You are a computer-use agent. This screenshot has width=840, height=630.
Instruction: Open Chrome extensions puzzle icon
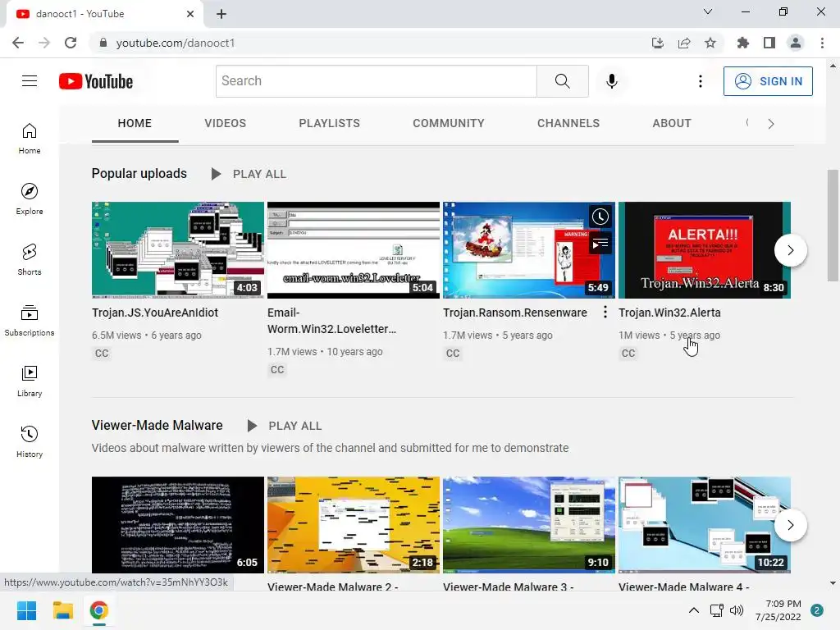pyautogui.click(x=743, y=43)
